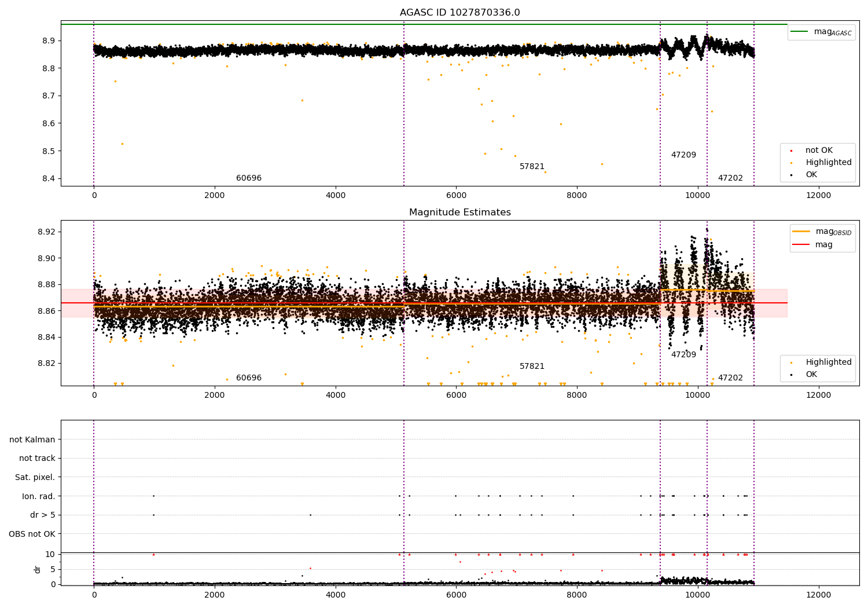Click obsid label 60696 in the top plot

pos(249,178)
